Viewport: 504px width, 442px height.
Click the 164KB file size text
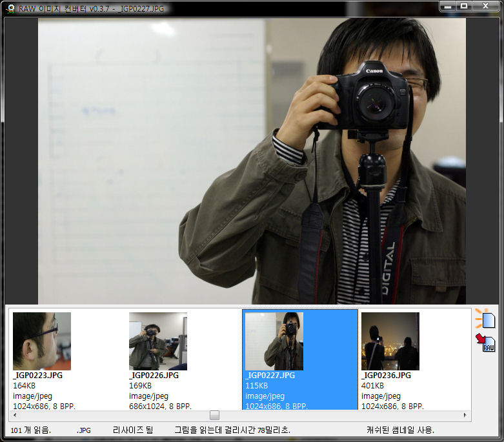click(x=24, y=385)
